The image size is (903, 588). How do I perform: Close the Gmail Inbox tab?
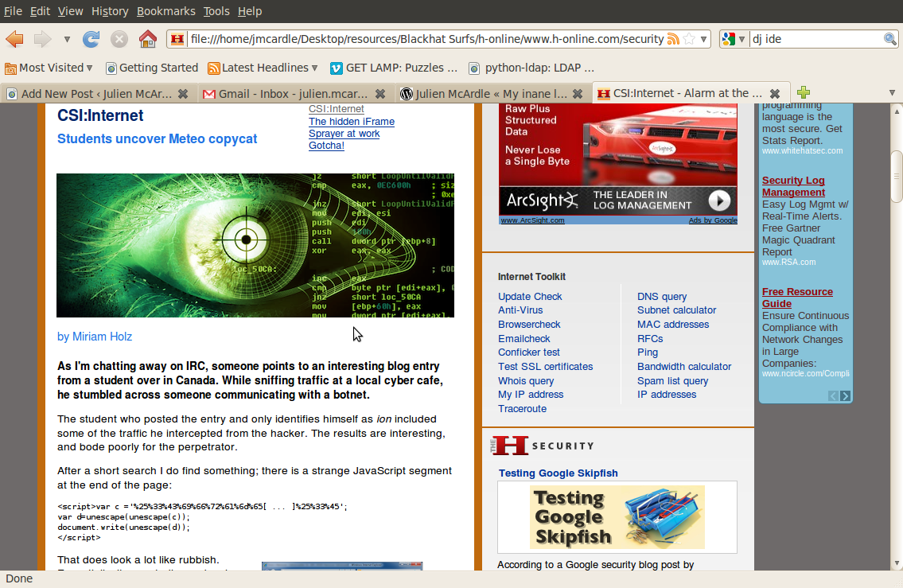click(x=380, y=93)
